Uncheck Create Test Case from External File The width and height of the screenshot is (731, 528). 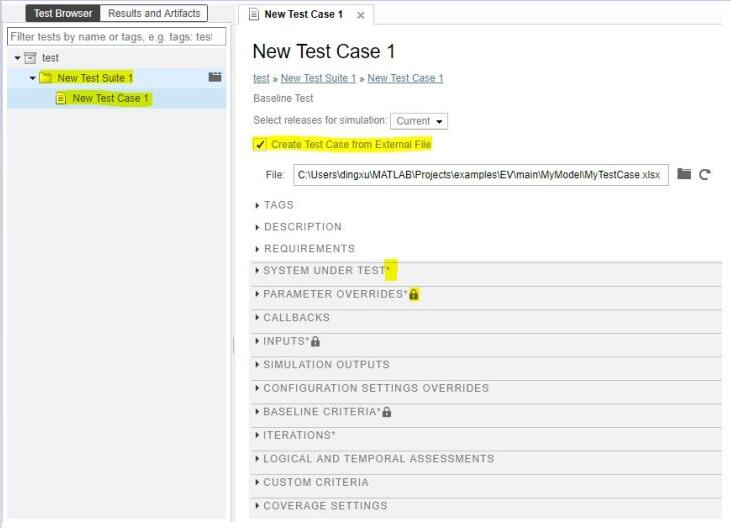tap(260, 145)
